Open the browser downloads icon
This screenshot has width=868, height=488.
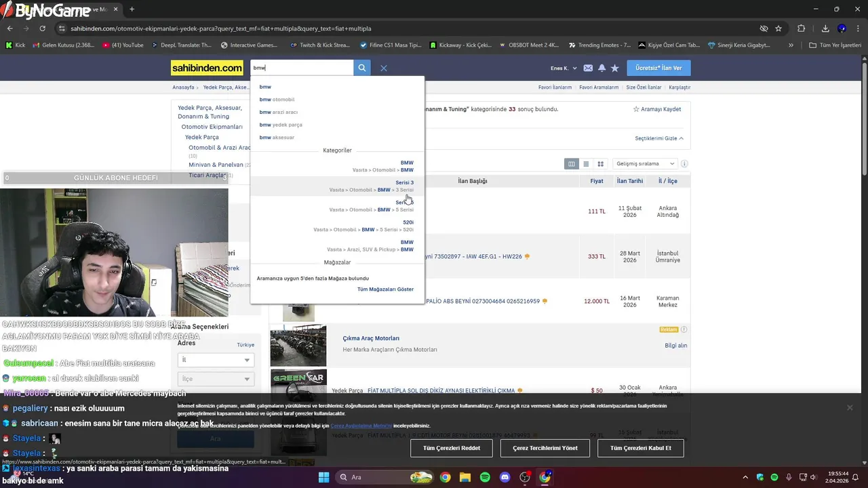tap(825, 28)
